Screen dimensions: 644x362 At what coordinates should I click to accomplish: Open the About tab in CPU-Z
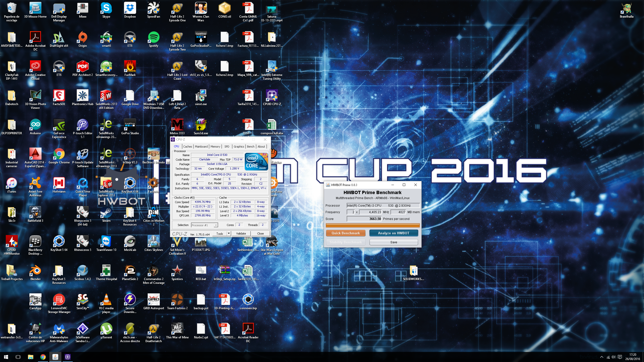[x=261, y=147]
